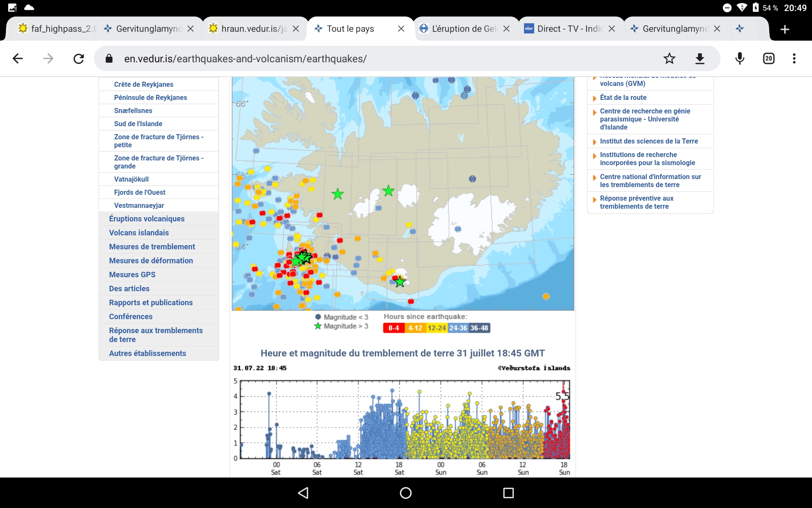This screenshot has width=812, height=508.
Task: Select Vestmannaeyjar region
Action: point(139,205)
